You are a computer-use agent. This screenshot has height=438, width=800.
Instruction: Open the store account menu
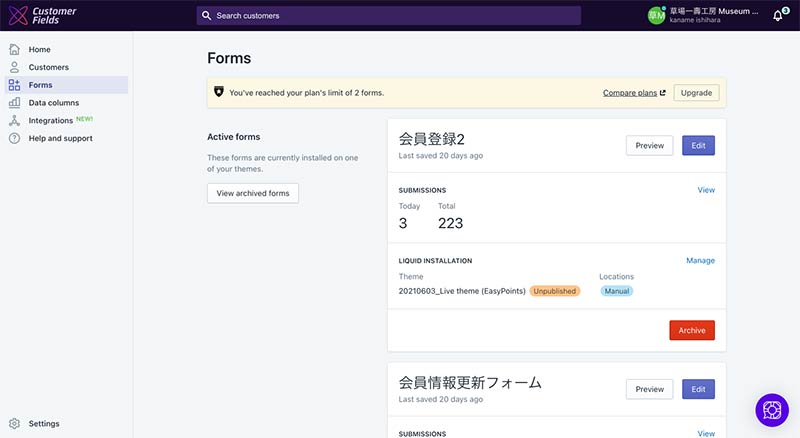[713, 16]
